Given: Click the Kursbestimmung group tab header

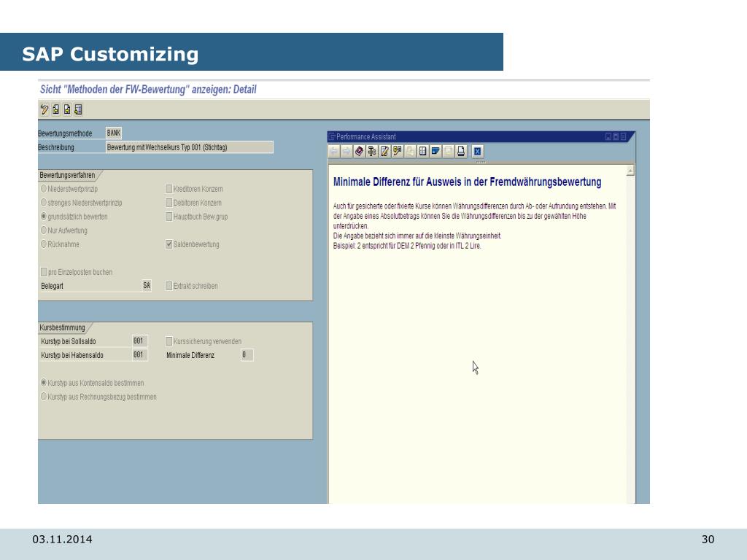Looking at the screenshot, I should (63, 327).
